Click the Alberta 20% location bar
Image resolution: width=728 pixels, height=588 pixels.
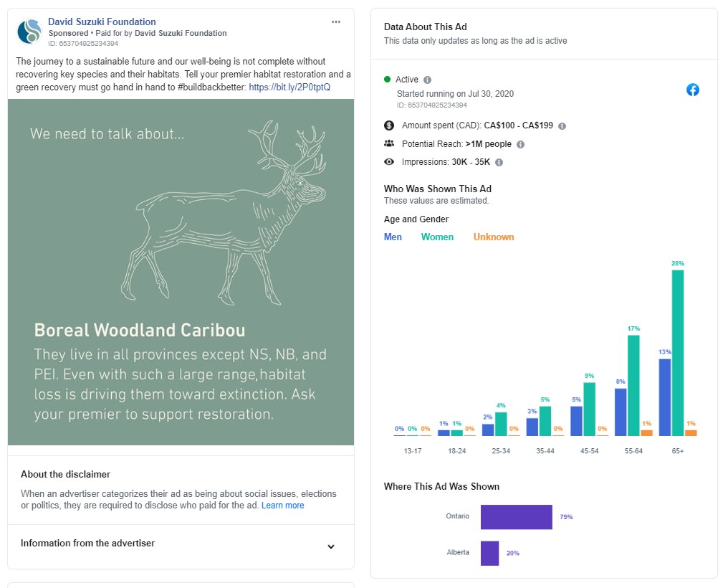point(489,553)
